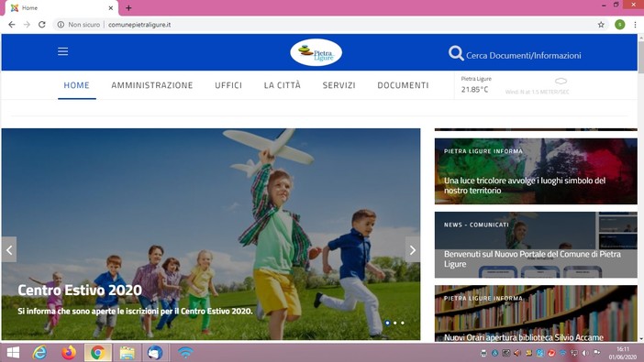644x362 pixels.
Task: Launch Internet Explorer from the taskbar
Action: pyautogui.click(x=39, y=353)
